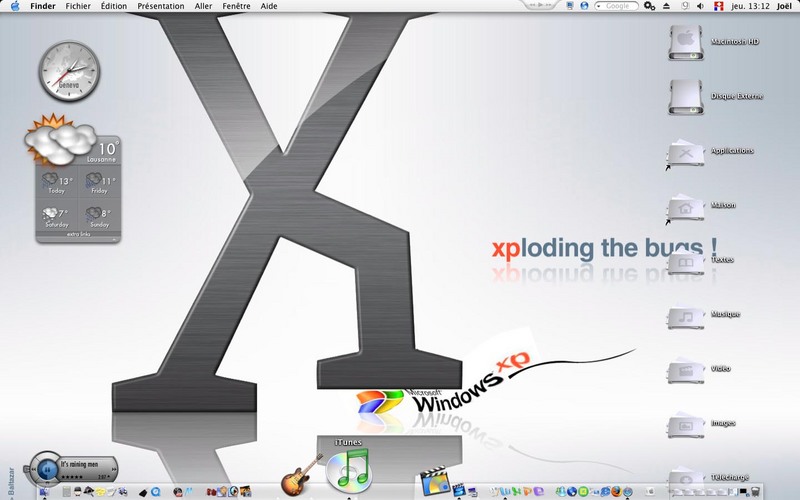
Task: Select the Today 13° forecast cell
Action: pyautogui.click(x=57, y=184)
